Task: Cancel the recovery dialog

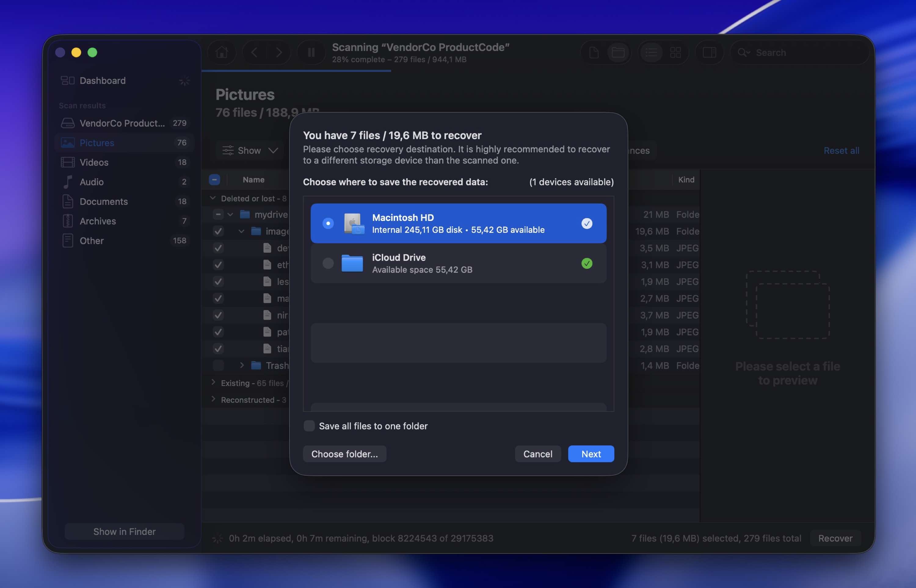Action: [x=537, y=454]
